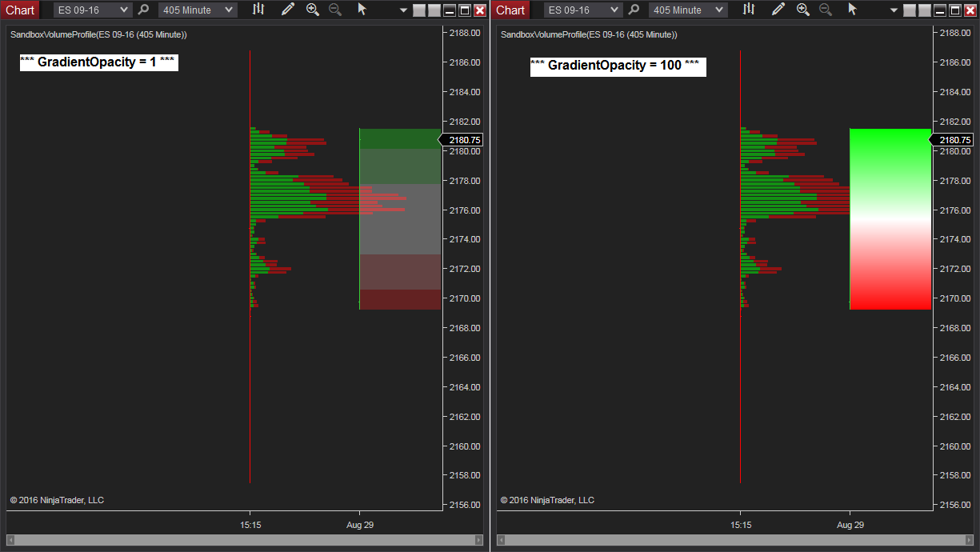Viewport: 980px width, 552px height.
Task: Open bar style icon in GradientOpacity = 1 chart
Action: point(258,10)
